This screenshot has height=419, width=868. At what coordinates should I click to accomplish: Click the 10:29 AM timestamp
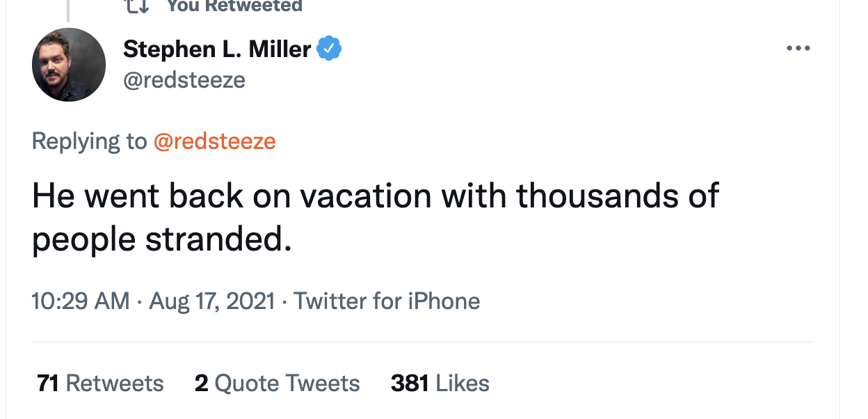point(81,301)
